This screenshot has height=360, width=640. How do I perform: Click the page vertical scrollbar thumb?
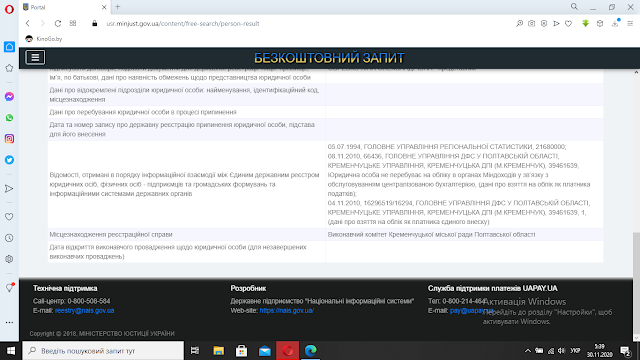click(636, 283)
